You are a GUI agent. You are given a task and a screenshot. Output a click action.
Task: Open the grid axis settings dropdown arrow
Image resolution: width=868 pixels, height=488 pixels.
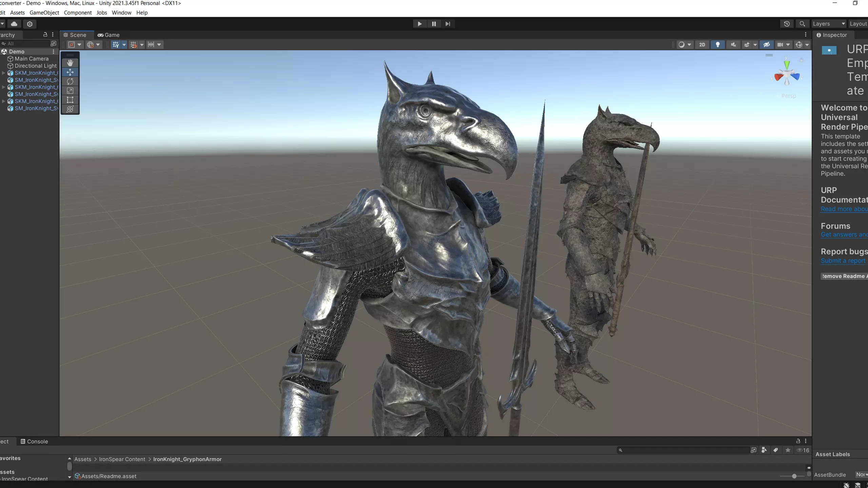click(x=124, y=45)
